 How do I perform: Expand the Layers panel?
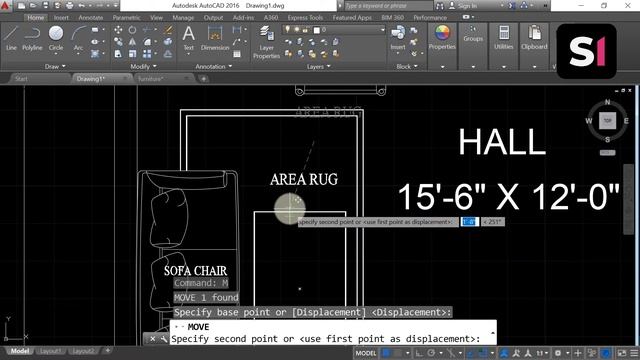(x=318, y=67)
